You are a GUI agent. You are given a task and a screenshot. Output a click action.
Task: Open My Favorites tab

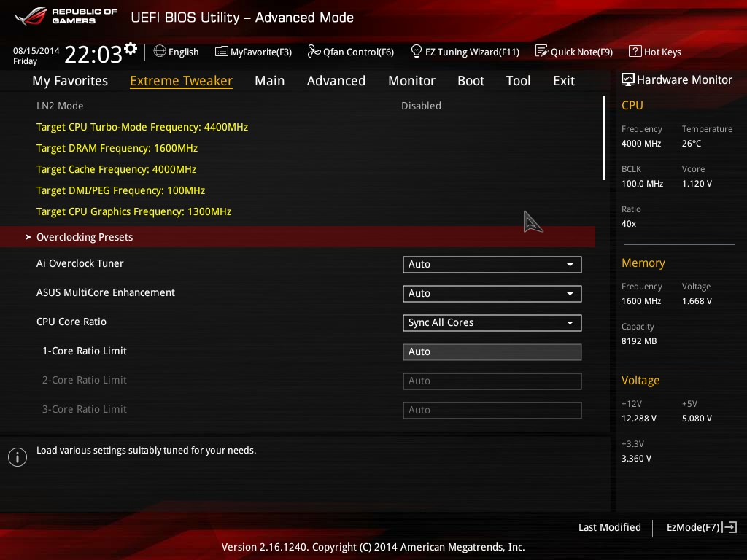[x=70, y=81]
